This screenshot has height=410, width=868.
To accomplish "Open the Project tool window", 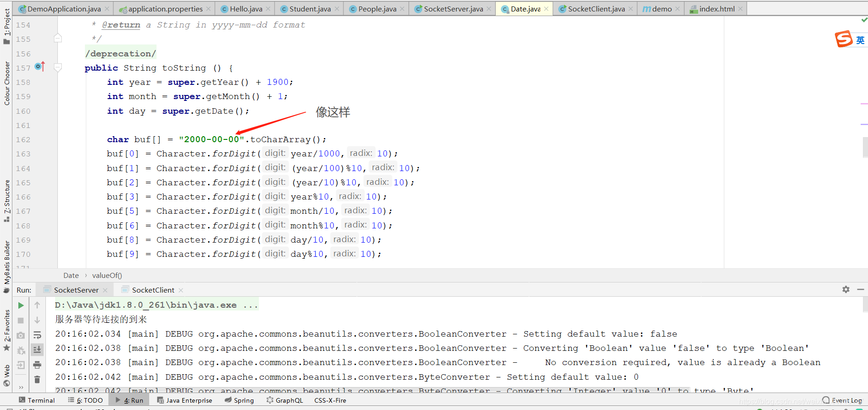I will point(6,27).
